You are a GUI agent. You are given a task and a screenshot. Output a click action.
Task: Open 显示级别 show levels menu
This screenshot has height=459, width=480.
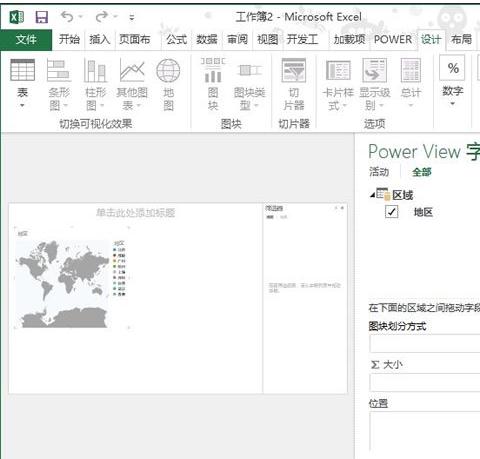[375, 85]
